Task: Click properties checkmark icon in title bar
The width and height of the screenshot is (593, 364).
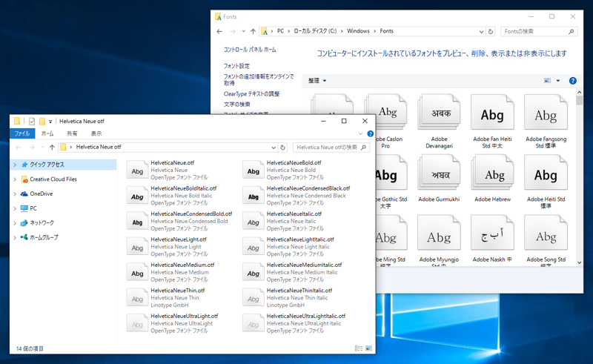Action: (x=32, y=121)
